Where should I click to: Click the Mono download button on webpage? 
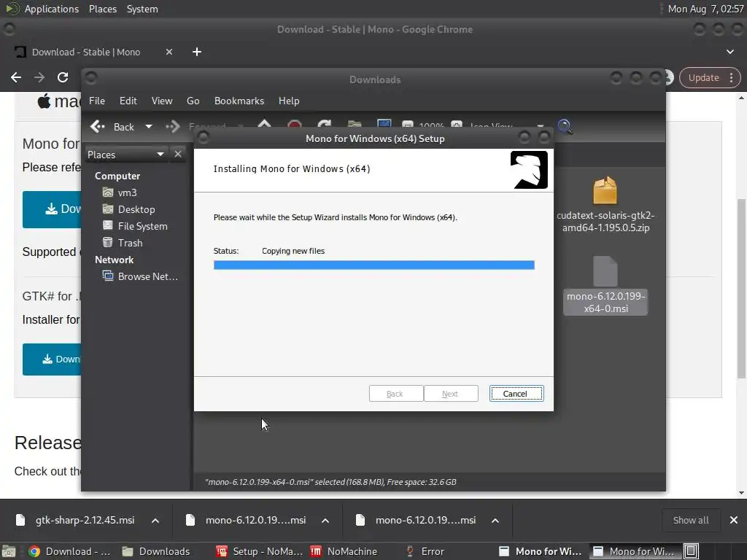coord(52,209)
